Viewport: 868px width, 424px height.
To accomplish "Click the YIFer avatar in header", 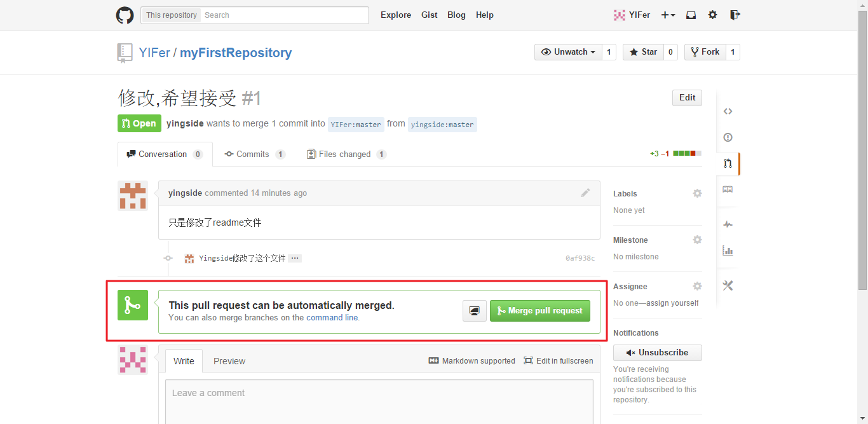I will 619,15.
